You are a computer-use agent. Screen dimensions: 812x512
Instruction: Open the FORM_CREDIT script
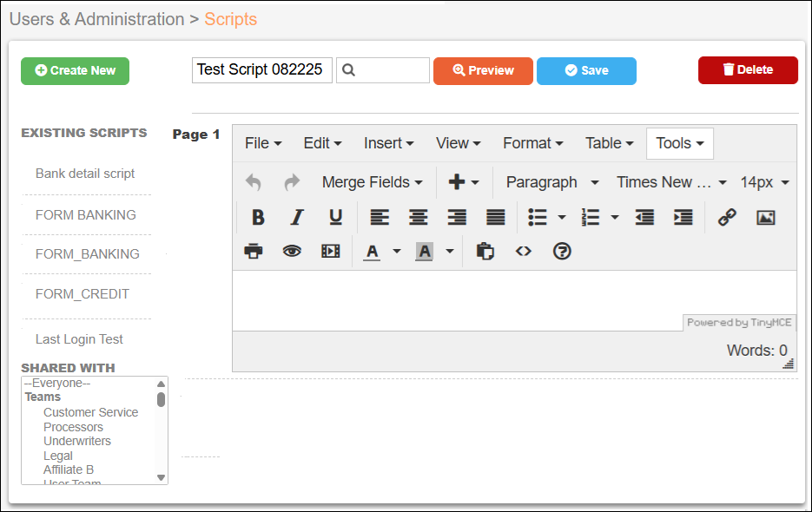[83, 294]
